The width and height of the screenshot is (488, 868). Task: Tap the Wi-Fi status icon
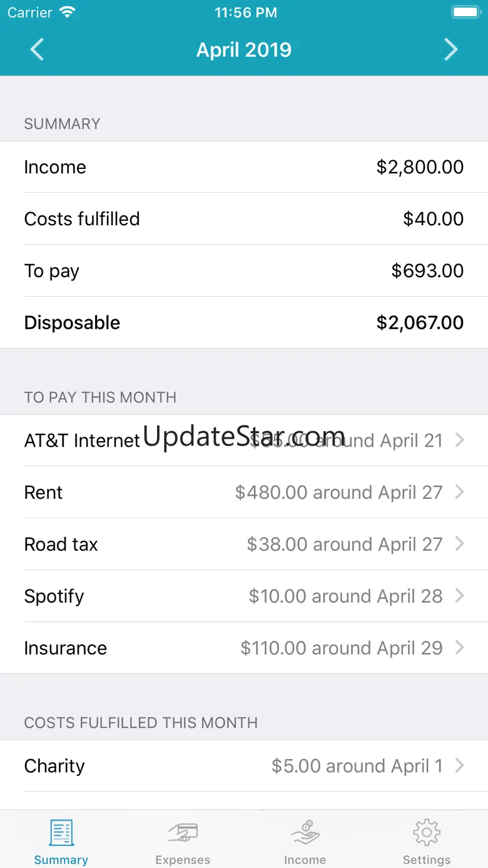pos(66,13)
